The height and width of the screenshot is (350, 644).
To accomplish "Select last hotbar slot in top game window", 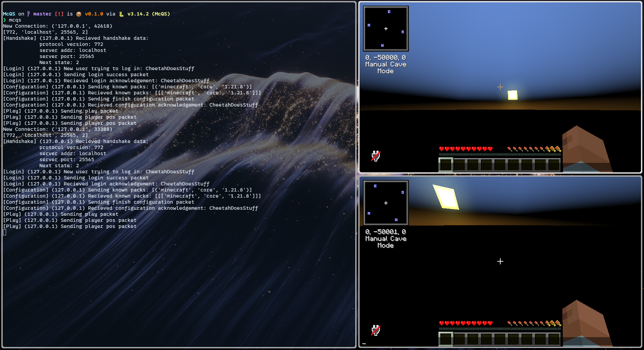I will click(554, 165).
